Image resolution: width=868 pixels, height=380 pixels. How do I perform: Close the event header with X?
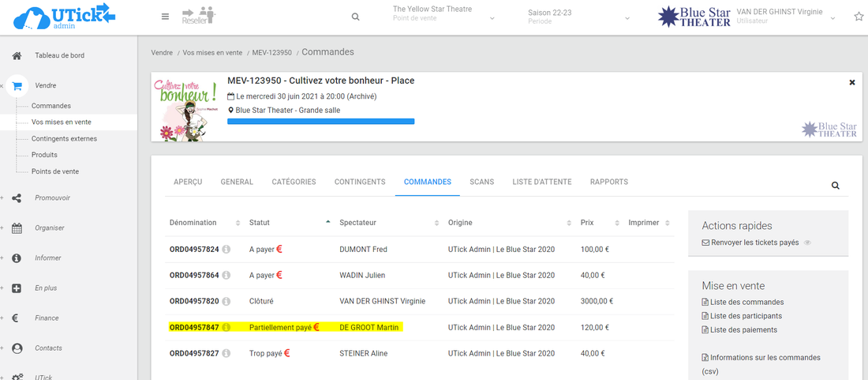852,82
